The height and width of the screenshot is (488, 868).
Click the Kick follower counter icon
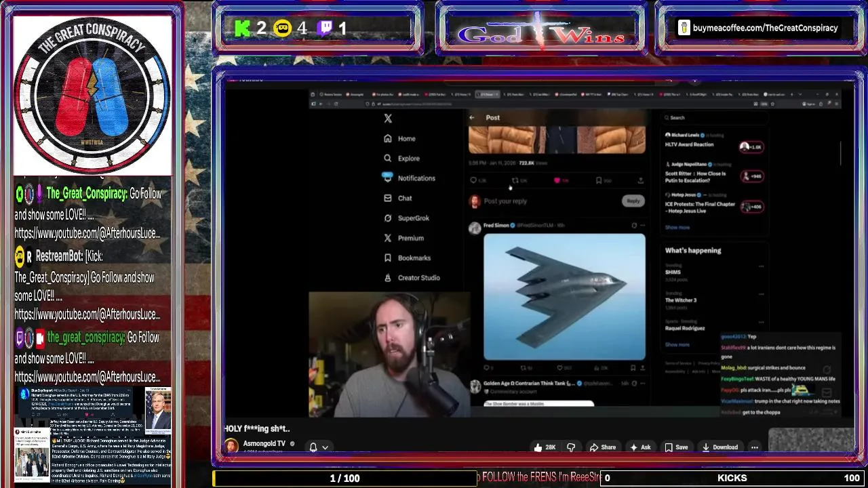click(x=242, y=28)
